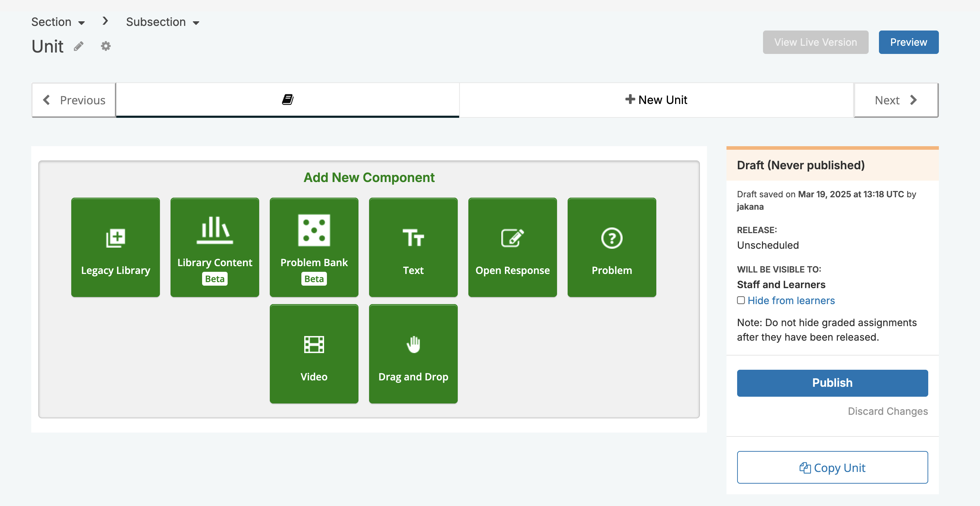The width and height of the screenshot is (980, 506).
Task: Click the pencil icon to rename Unit
Action: (79, 46)
